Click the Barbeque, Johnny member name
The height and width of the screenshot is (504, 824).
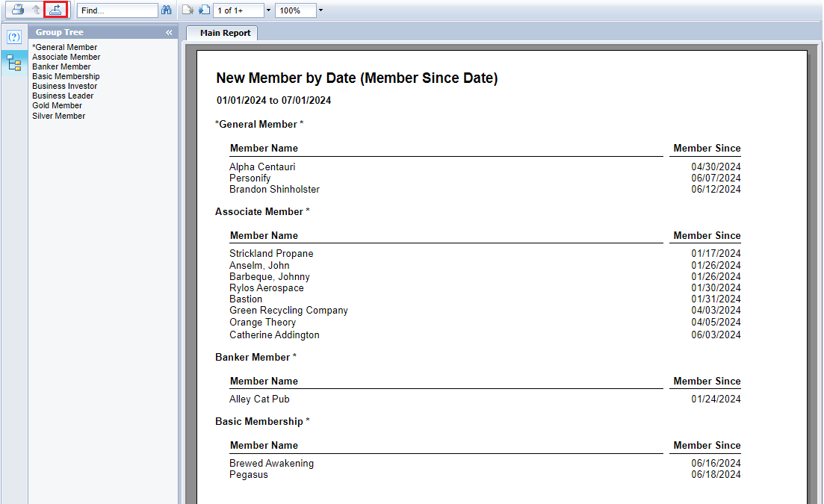click(270, 277)
